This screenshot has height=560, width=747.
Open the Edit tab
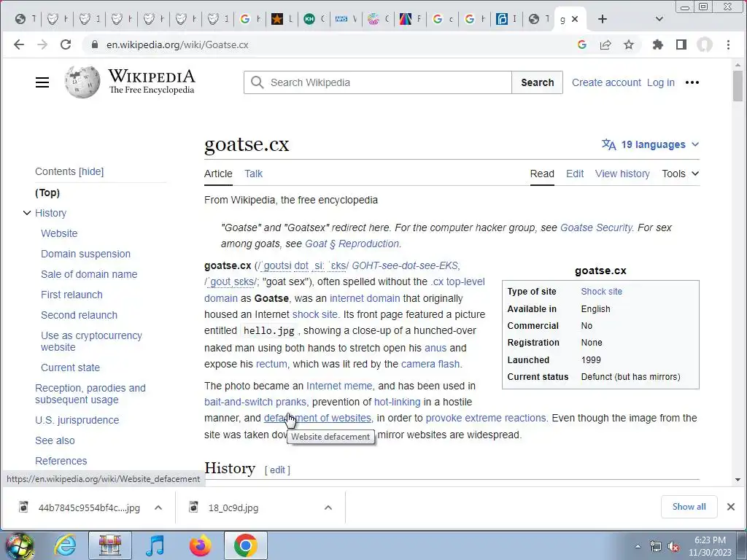575,174
